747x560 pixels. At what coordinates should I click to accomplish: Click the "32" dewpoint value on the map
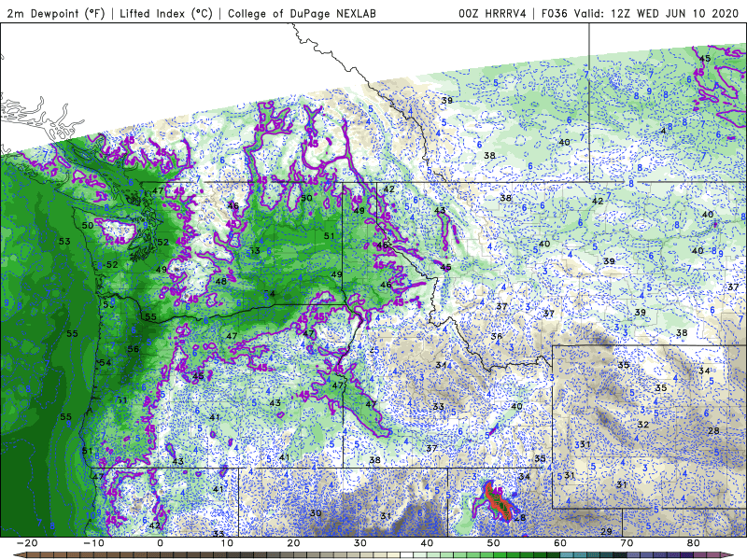click(x=643, y=425)
